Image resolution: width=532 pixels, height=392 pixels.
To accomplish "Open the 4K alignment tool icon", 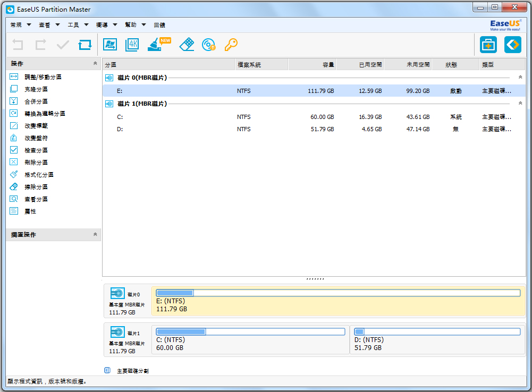I will (132, 45).
